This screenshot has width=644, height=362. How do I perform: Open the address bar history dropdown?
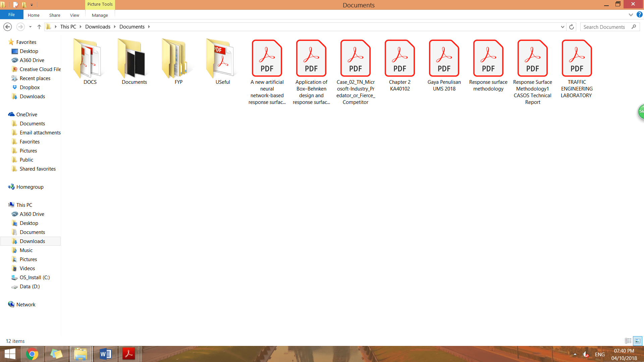[563, 27]
